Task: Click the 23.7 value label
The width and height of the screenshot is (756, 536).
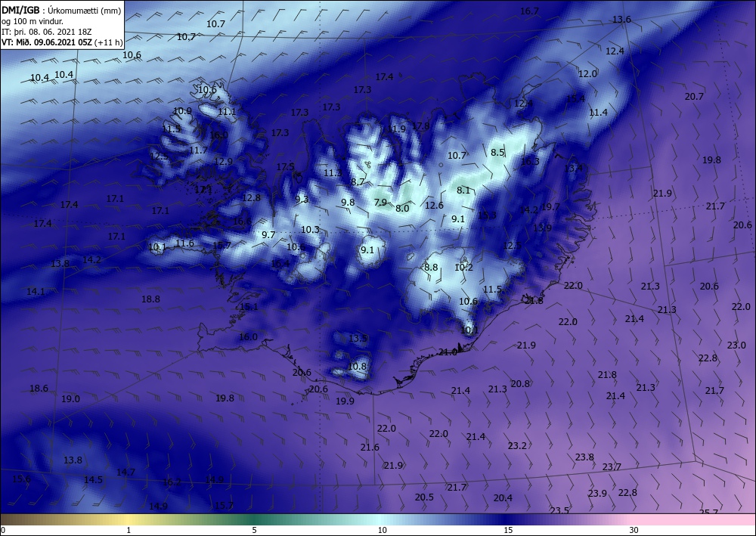Action: pyautogui.click(x=612, y=466)
